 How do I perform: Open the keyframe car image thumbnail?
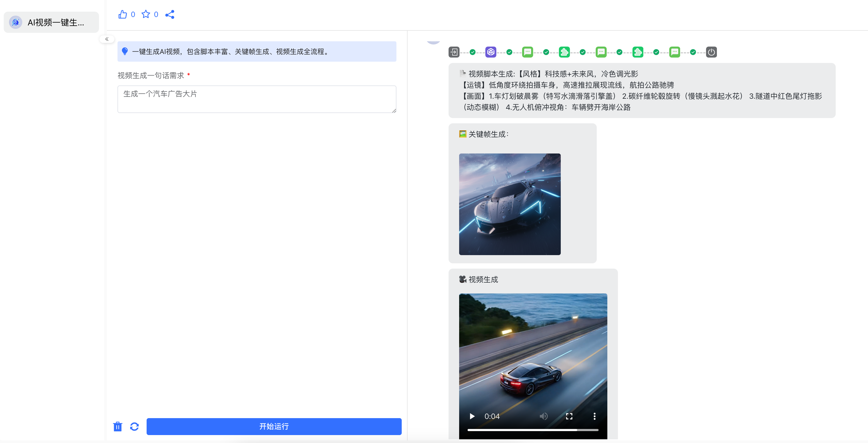(x=509, y=204)
